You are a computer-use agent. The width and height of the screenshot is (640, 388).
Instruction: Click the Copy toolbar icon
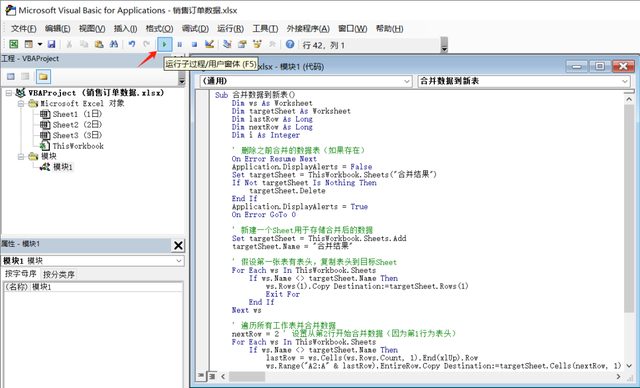point(84,44)
